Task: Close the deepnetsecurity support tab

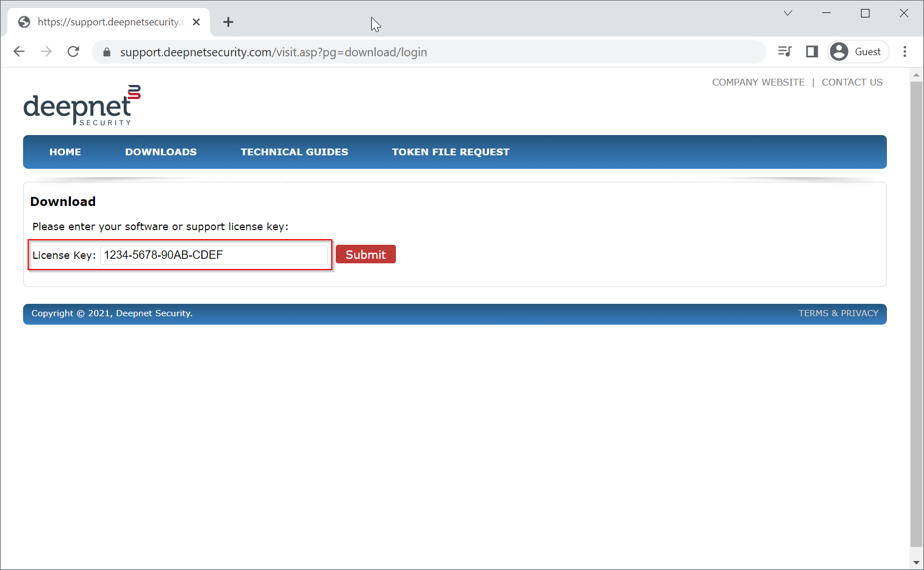Action: tap(196, 22)
